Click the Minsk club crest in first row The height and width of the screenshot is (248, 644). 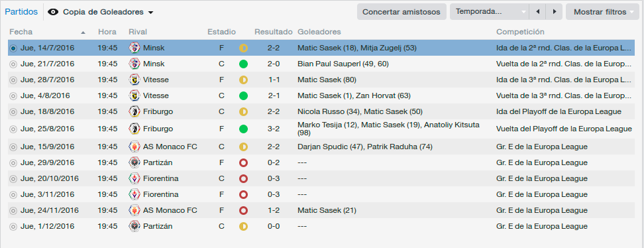(134, 48)
